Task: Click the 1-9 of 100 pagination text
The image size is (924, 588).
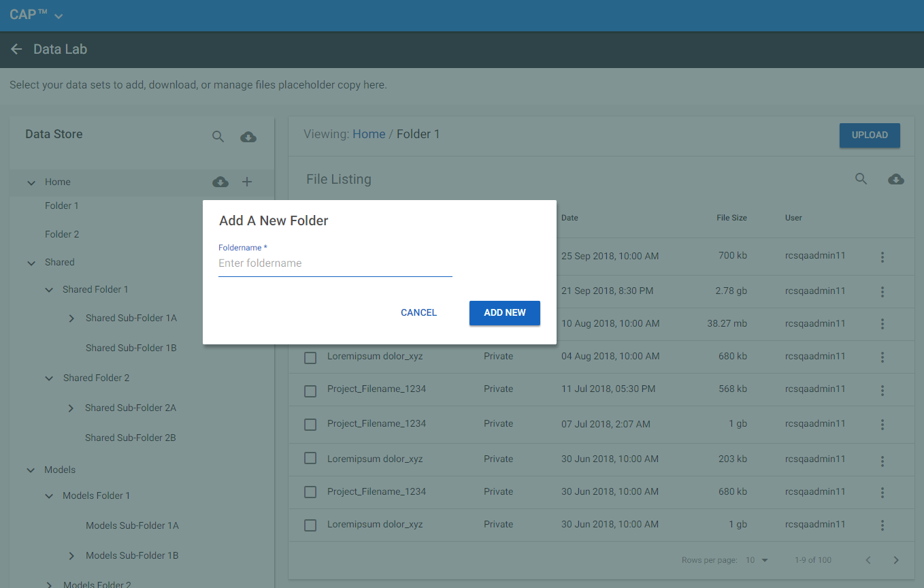Action: pyautogui.click(x=813, y=560)
